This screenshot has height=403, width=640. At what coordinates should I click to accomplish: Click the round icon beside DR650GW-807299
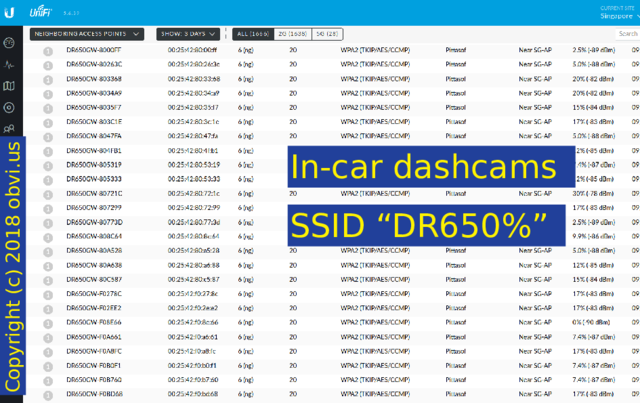[x=48, y=209]
